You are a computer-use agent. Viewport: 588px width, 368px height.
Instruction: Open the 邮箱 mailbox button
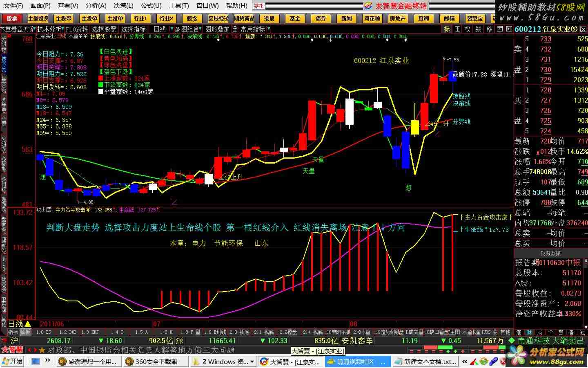[x=450, y=18]
